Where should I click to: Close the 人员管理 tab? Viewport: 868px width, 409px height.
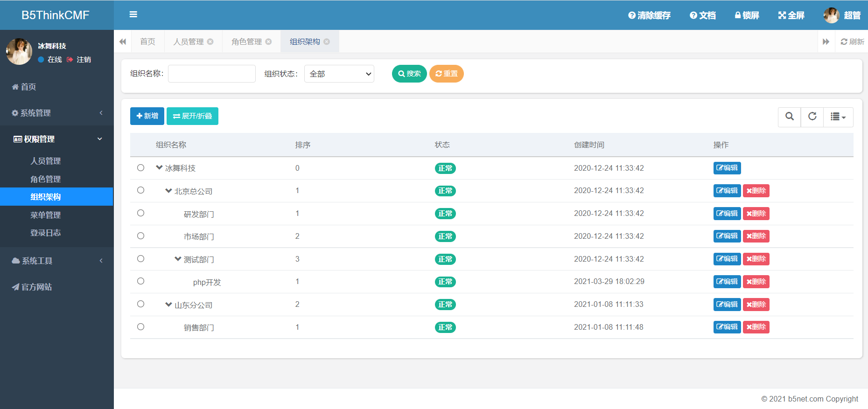click(210, 42)
